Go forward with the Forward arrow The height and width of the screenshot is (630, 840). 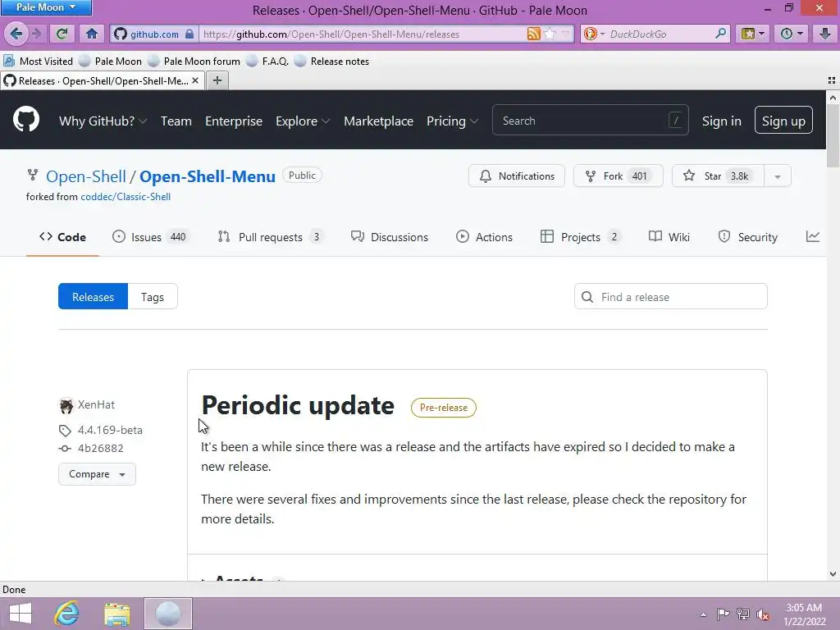tap(36, 34)
